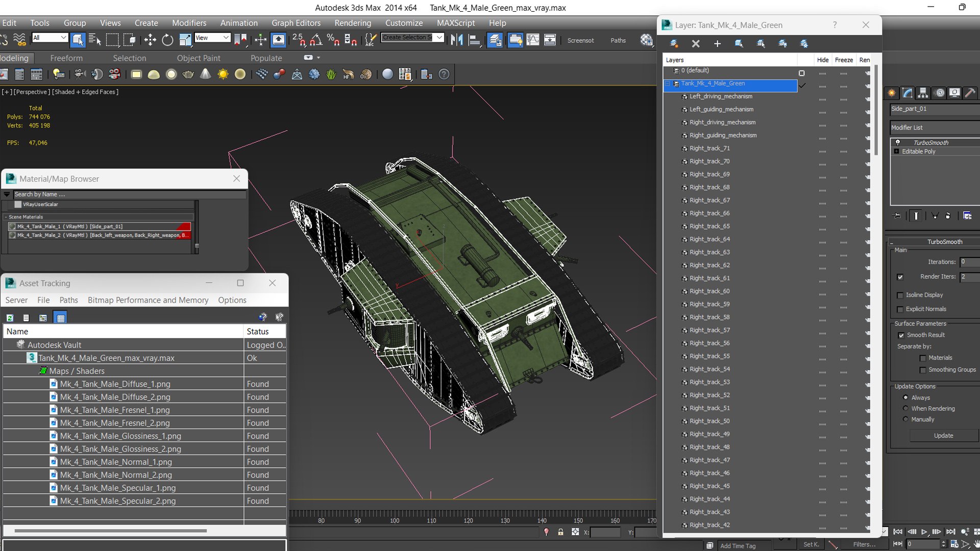Viewport: 980px width, 551px height.
Task: Check Separate by Materials
Action: tap(922, 358)
